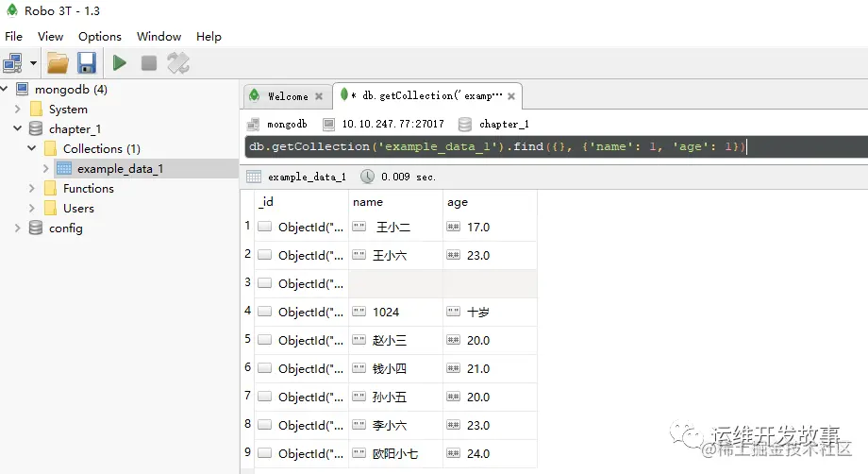This screenshot has width=868, height=474.
Task: Select Collections (1) folder
Action: 102,149
